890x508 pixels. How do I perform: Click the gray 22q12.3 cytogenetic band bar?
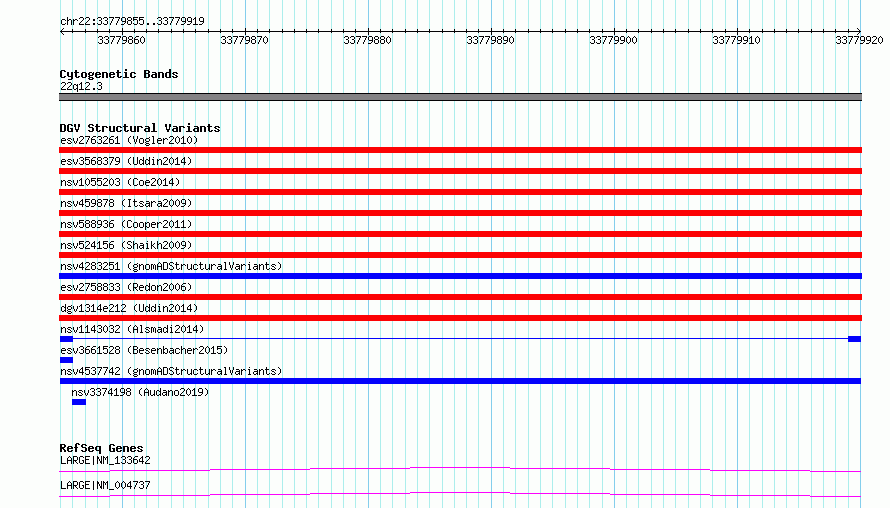460,97
